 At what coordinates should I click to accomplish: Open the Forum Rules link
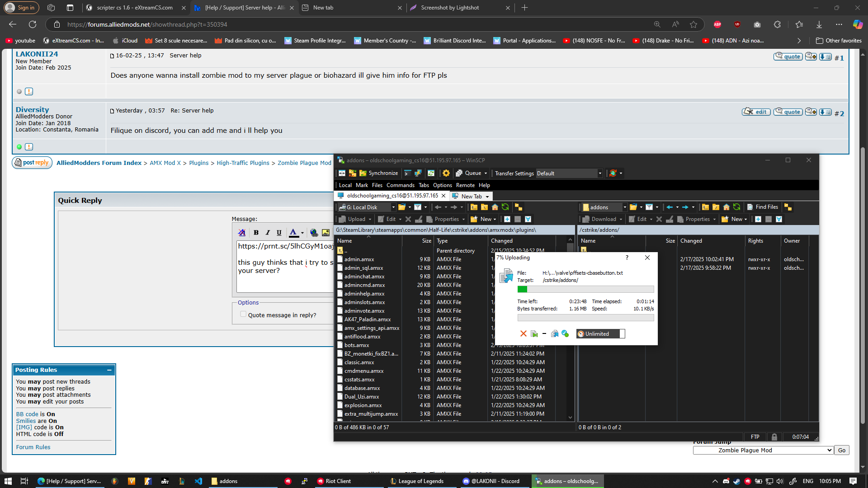(33, 447)
